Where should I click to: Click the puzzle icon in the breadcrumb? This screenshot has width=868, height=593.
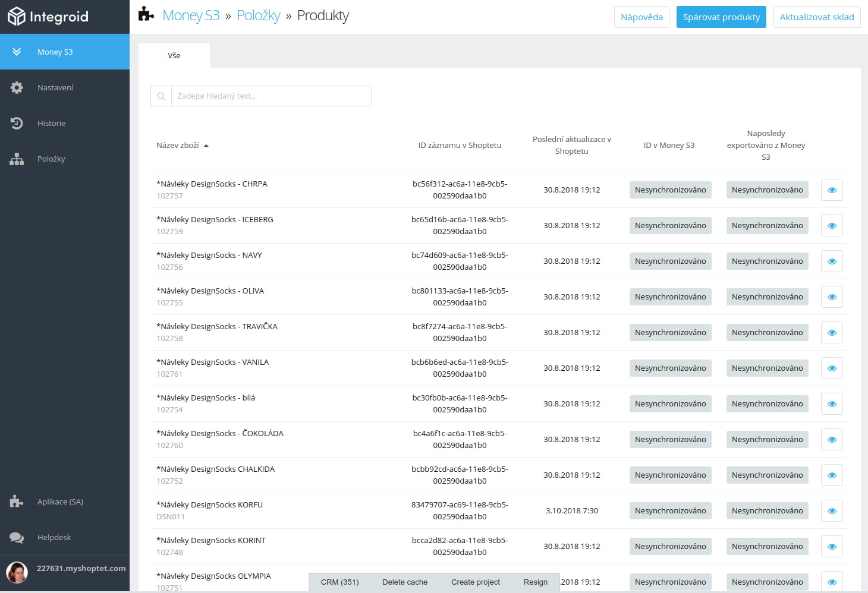[146, 14]
